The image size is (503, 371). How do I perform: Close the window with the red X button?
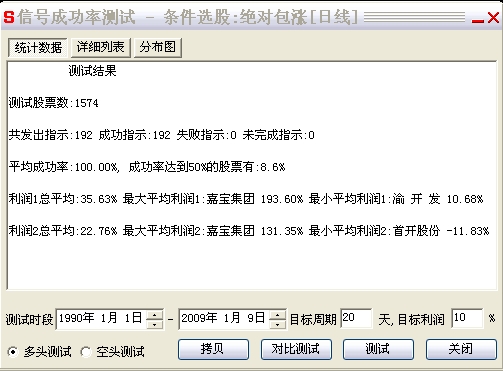(x=493, y=17)
